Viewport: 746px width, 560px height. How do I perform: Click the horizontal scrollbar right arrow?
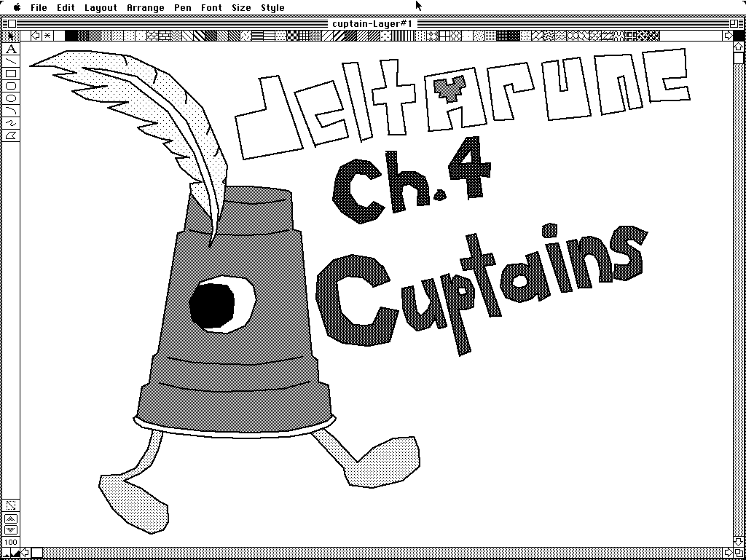coord(728,553)
